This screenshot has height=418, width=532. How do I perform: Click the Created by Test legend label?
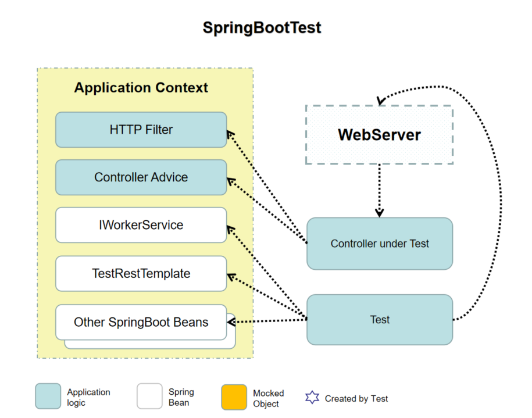click(356, 399)
